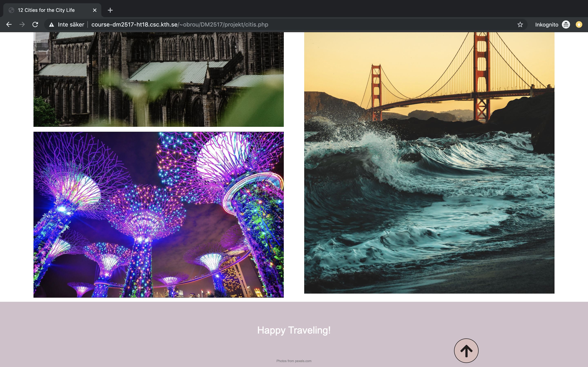Click the browser back arrow
588x367 pixels.
[9, 24]
